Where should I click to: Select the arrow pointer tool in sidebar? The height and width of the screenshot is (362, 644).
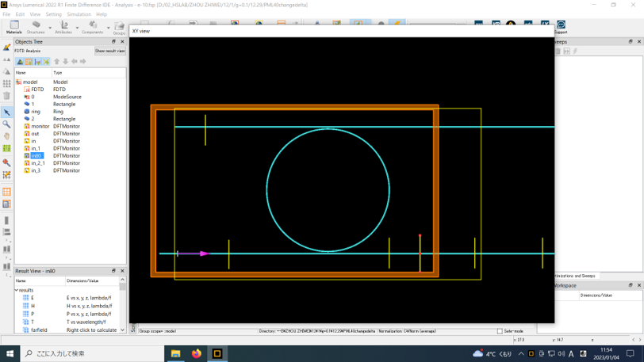pos(7,112)
